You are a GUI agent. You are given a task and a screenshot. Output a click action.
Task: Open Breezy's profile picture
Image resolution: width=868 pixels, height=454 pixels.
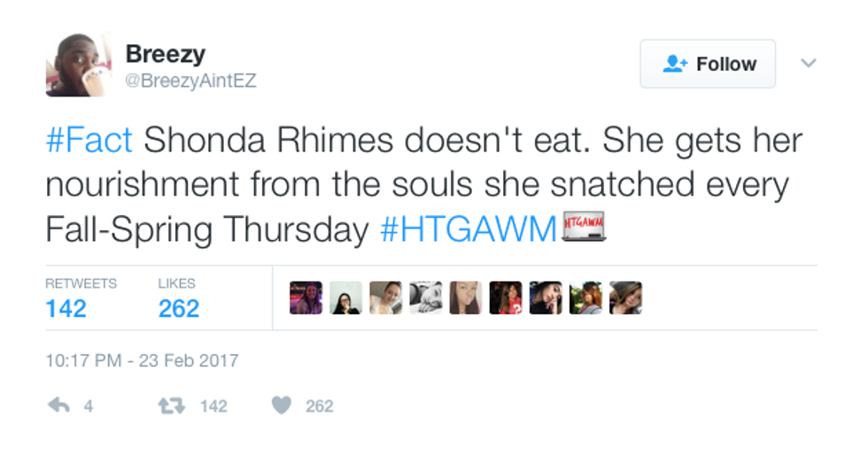[x=79, y=64]
